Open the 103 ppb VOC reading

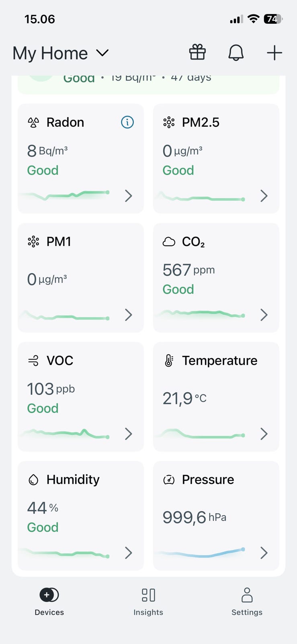[51, 389]
